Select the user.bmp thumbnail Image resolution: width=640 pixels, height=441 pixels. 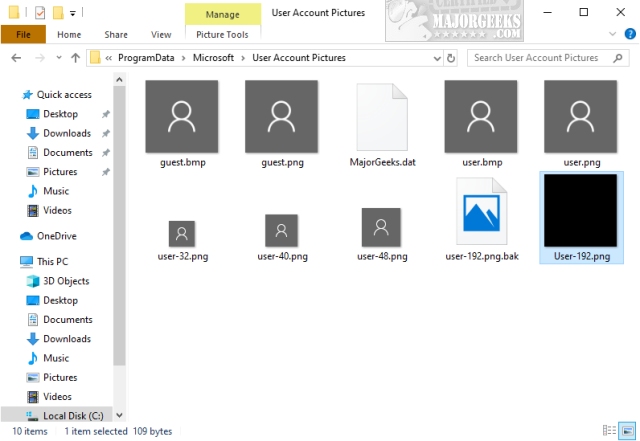481,116
